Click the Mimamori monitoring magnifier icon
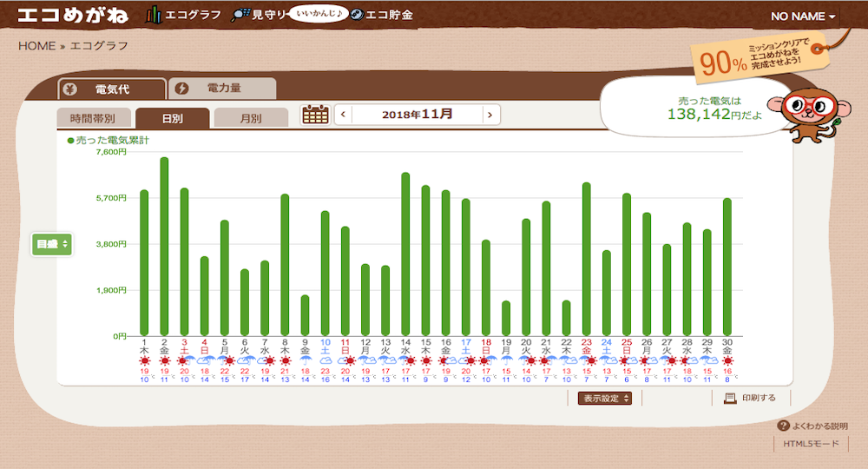Screen dimensions: 868x469 coord(240,16)
